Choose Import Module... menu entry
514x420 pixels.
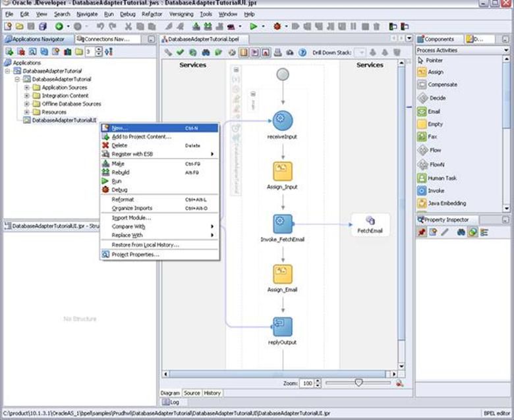[x=159, y=218]
